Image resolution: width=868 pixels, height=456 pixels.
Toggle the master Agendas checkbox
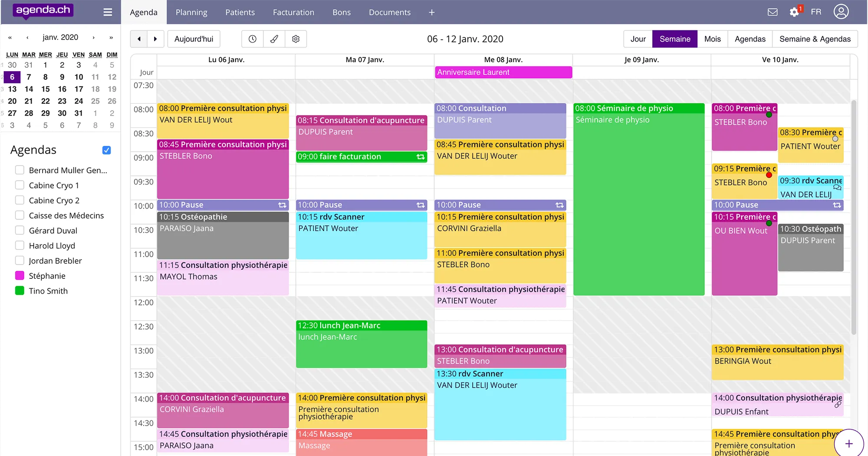[x=107, y=150]
